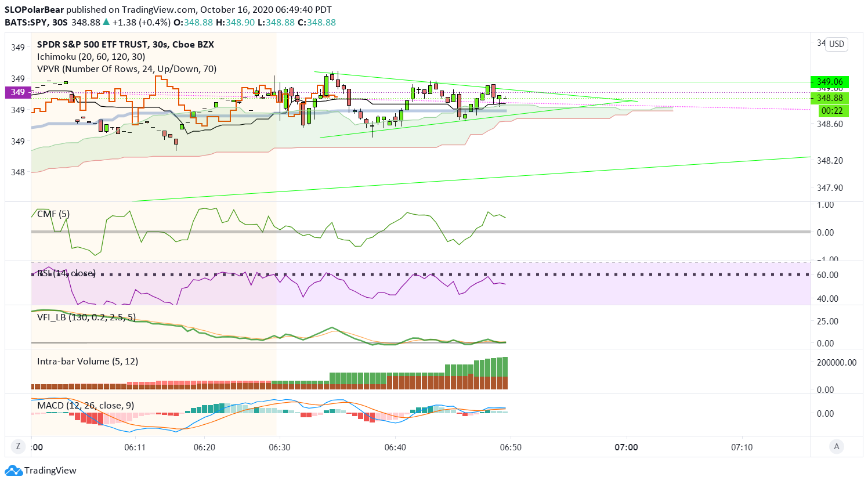
Task: Open the USD currency selector
Action: pyautogui.click(x=837, y=44)
